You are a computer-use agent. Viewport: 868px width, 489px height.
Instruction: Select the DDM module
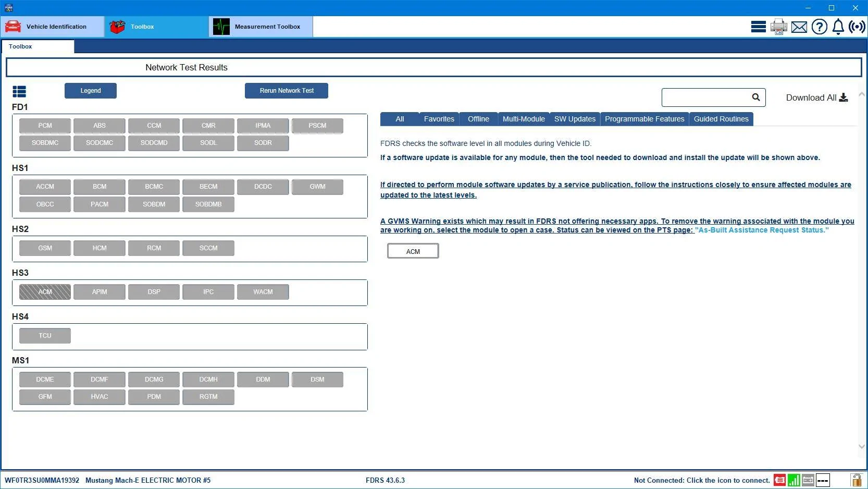263,380
